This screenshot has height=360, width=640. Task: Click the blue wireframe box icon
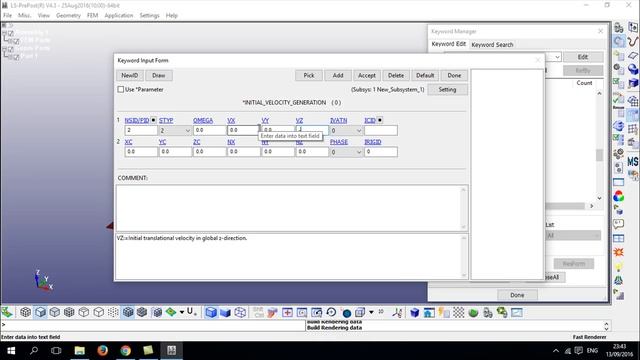coord(240,313)
